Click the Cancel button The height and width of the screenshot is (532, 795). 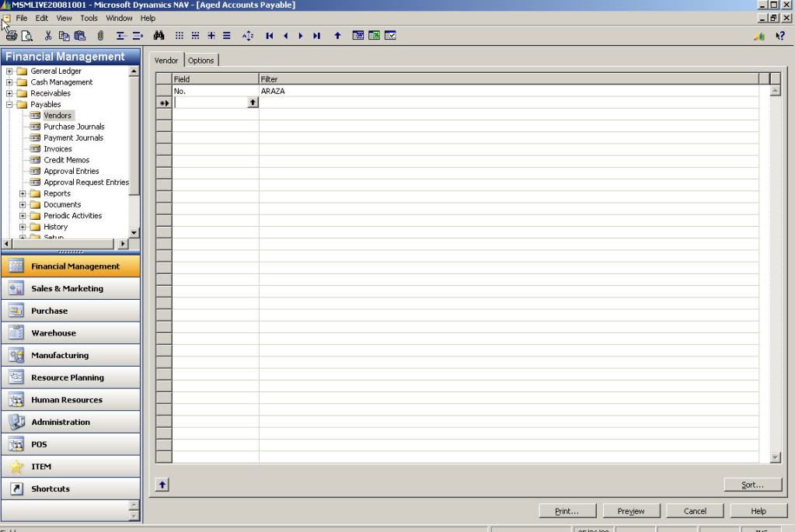click(x=695, y=511)
